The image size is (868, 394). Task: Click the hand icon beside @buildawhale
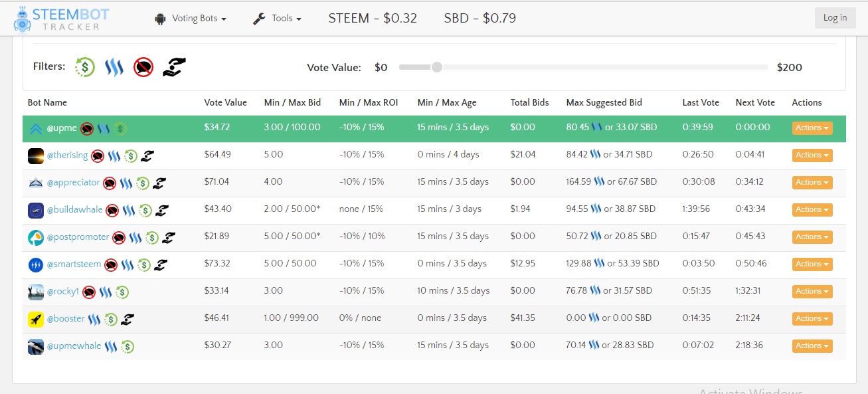click(x=162, y=210)
